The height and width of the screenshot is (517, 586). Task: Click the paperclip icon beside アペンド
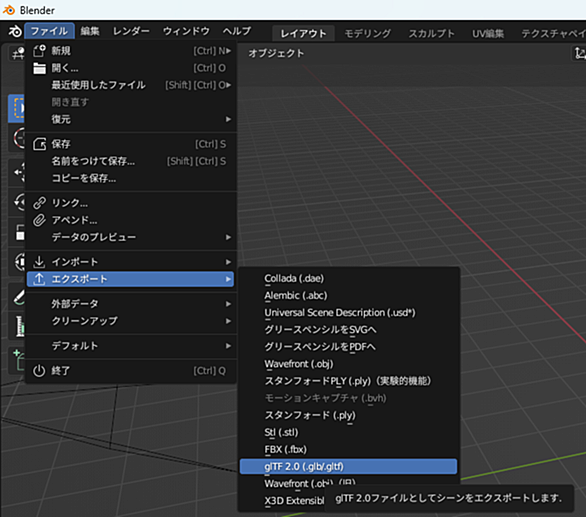pos(39,220)
